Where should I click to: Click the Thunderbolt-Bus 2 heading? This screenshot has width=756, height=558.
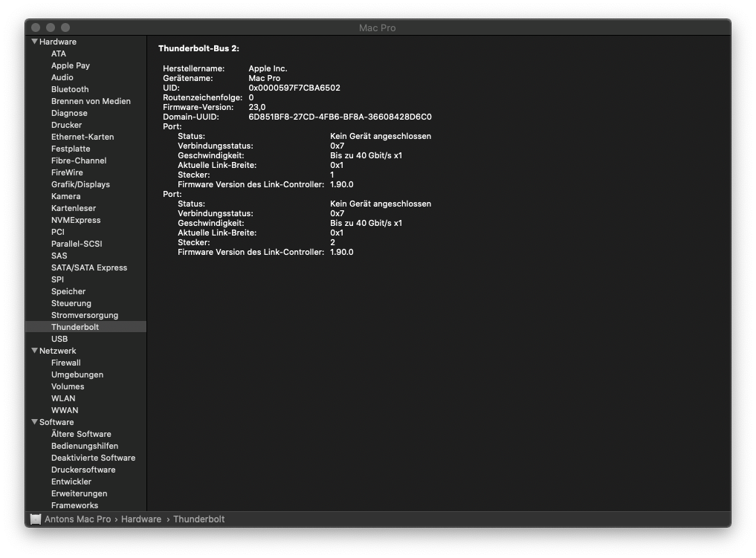198,48
